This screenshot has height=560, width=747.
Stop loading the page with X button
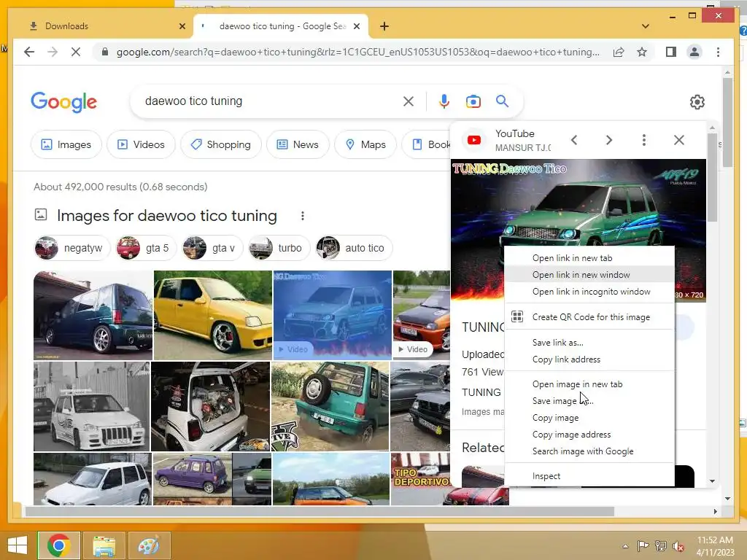pos(76,52)
